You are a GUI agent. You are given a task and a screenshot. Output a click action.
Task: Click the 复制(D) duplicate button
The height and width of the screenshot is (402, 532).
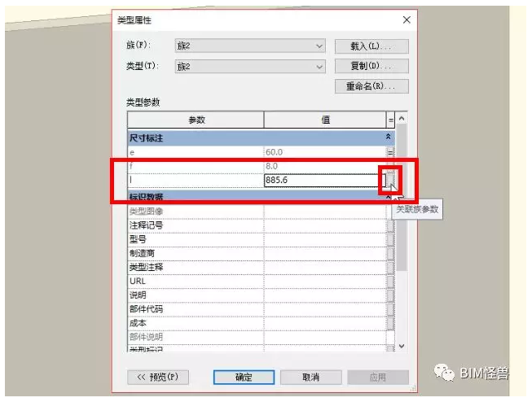pos(372,67)
